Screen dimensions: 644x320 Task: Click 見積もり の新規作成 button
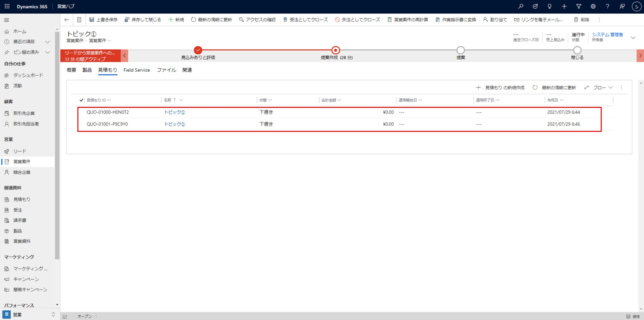coord(500,88)
